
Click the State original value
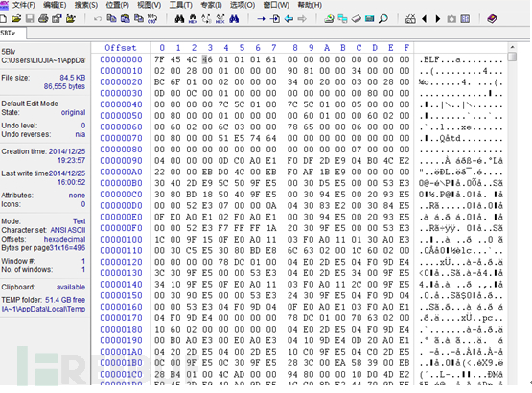73,112
